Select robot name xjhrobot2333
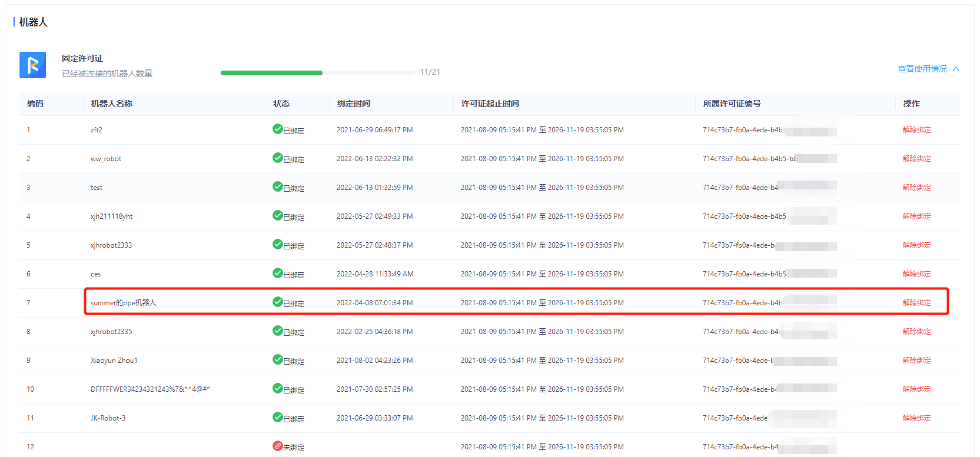Image resolution: width=980 pixels, height=457 pixels. click(111, 245)
